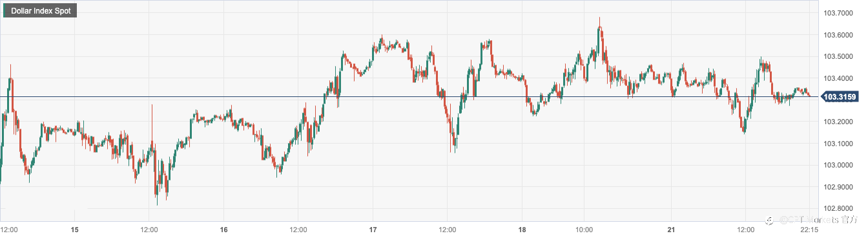Viewport: 868px width, 238px height.
Task: Click the 102.9000 price axis label
Action: coord(840,187)
